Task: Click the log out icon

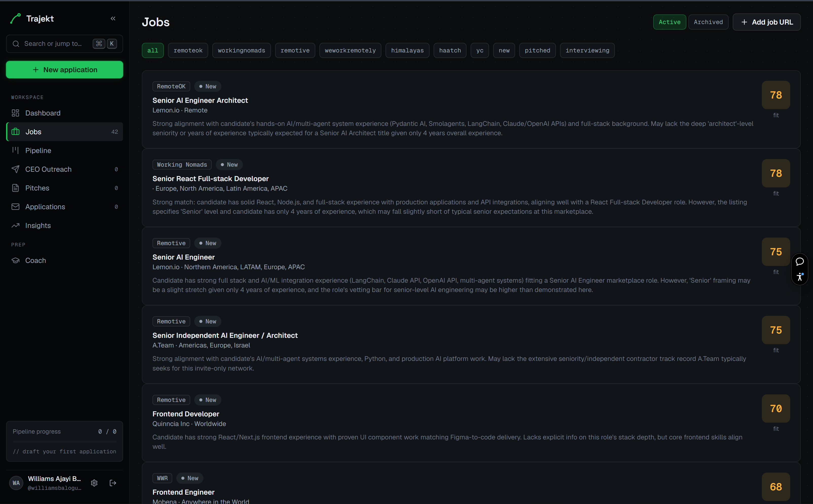Action: (113, 483)
